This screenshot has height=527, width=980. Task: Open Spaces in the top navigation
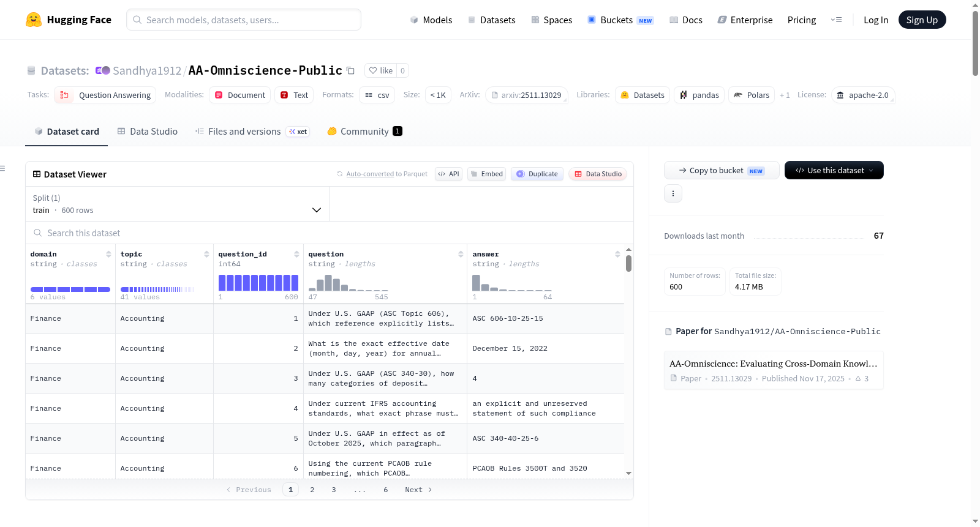(551, 20)
